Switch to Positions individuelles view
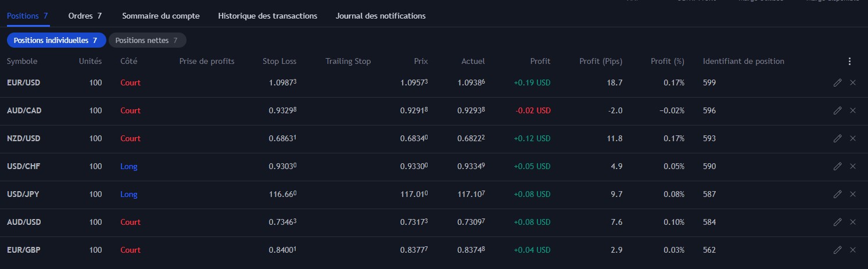868x269 pixels. pyautogui.click(x=56, y=40)
